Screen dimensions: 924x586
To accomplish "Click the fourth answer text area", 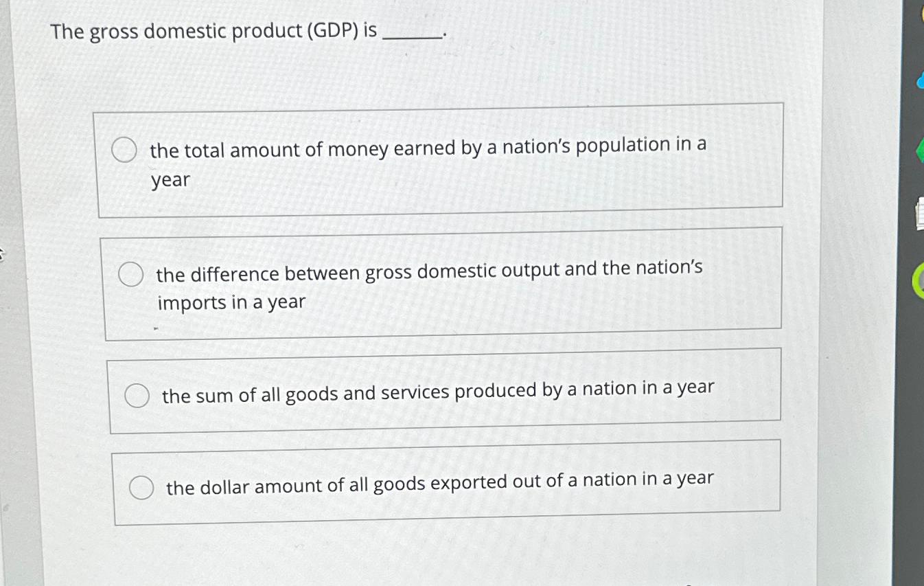I will coord(439,482).
